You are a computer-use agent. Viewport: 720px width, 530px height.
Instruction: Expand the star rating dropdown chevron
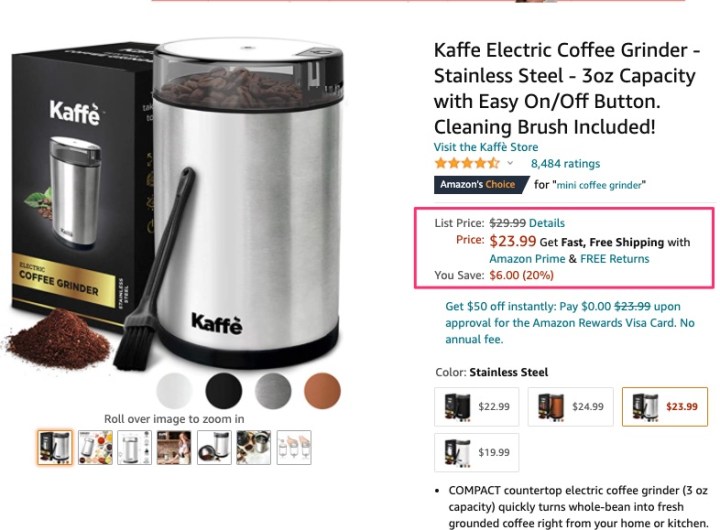click(x=510, y=163)
